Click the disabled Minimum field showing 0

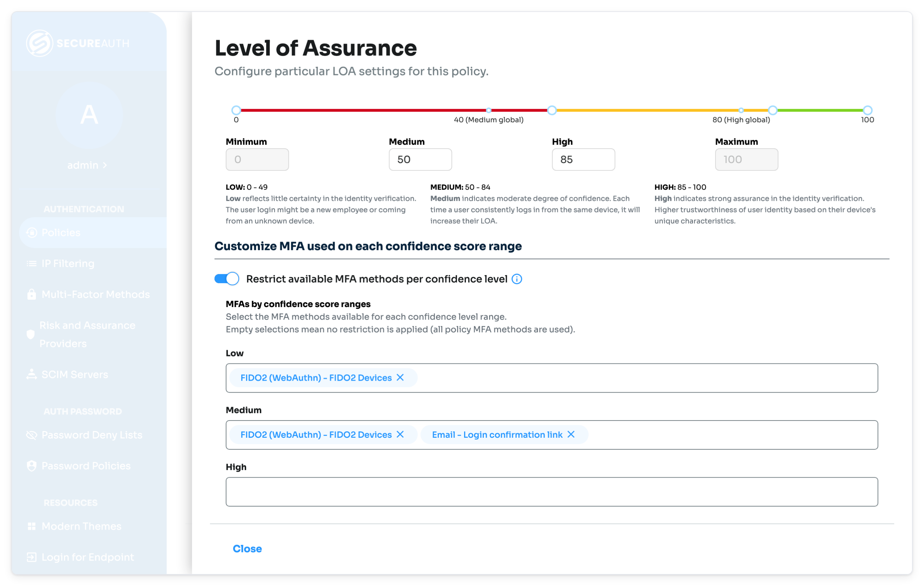[x=257, y=160]
